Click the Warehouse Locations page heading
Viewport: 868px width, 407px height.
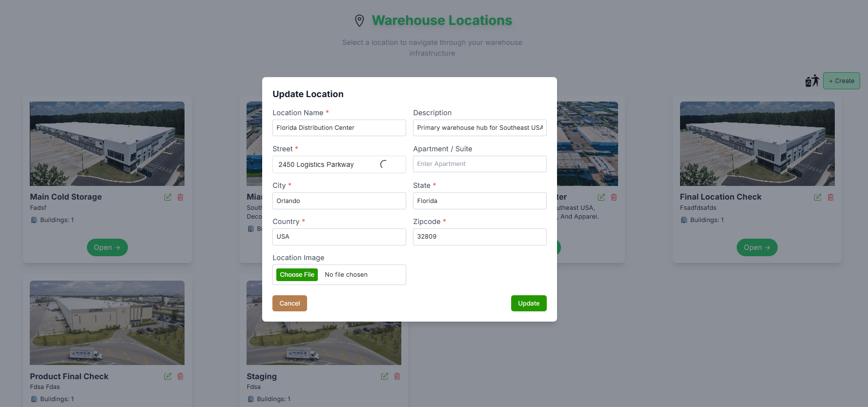tap(442, 20)
